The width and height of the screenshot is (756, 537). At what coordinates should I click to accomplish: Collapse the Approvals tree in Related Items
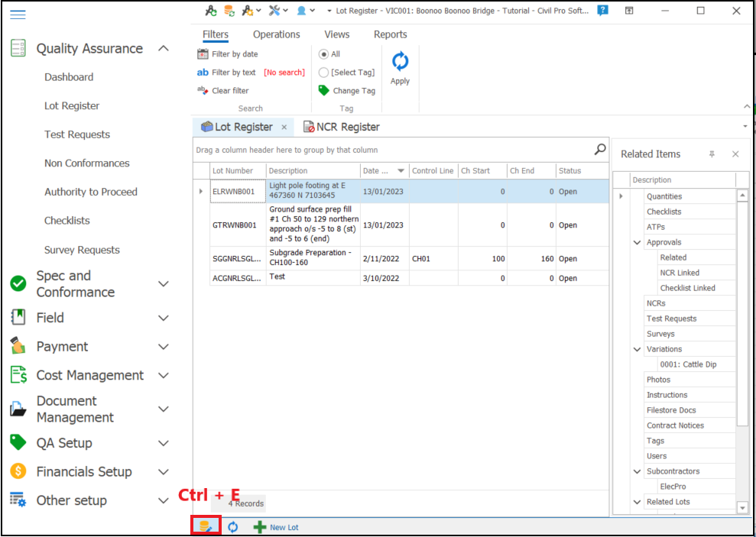(637, 242)
